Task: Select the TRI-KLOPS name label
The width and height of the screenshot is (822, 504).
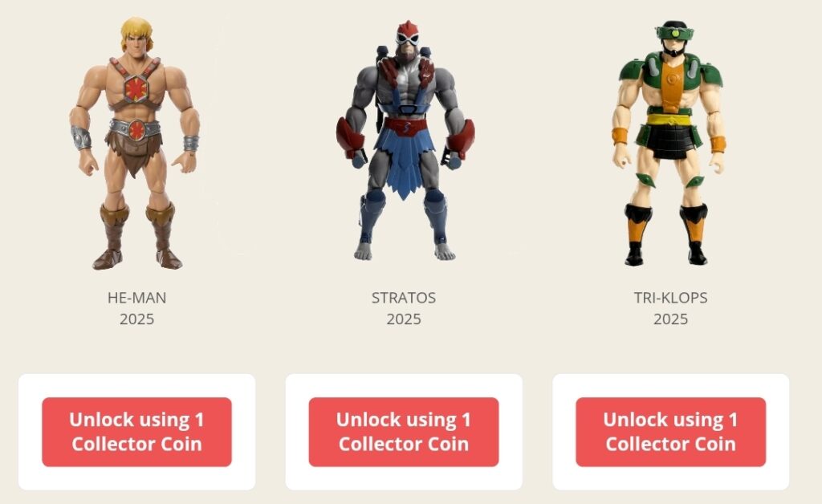Action: click(x=670, y=298)
